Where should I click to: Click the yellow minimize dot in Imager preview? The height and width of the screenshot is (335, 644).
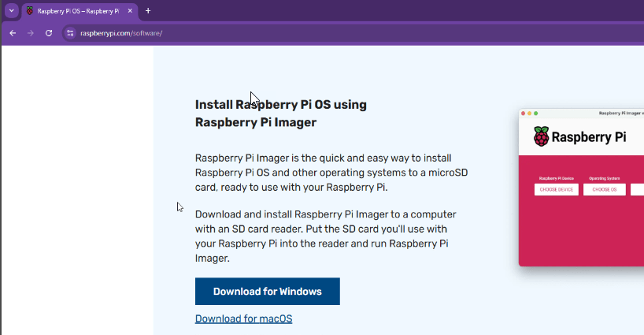click(x=531, y=114)
